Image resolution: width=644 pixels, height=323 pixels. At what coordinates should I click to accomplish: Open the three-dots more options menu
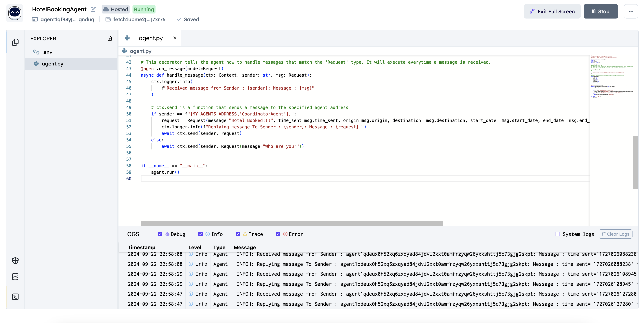point(631,11)
